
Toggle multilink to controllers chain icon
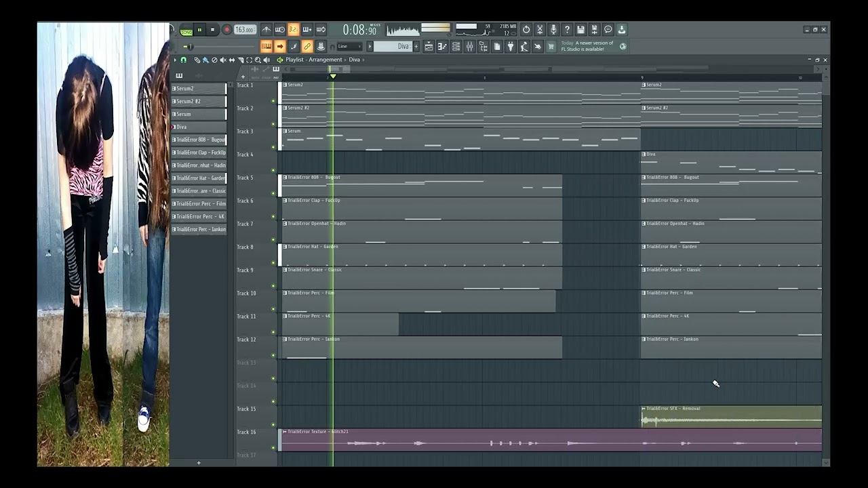coord(307,47)
